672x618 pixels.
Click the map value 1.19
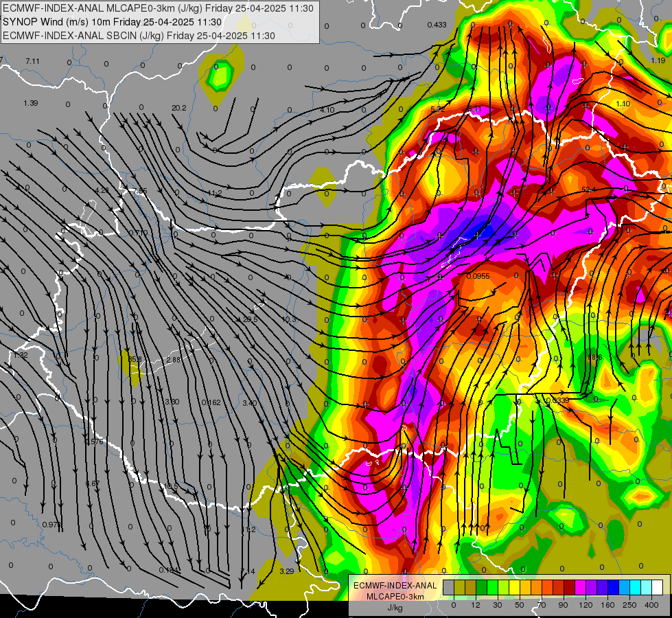[x=658, y=60]
